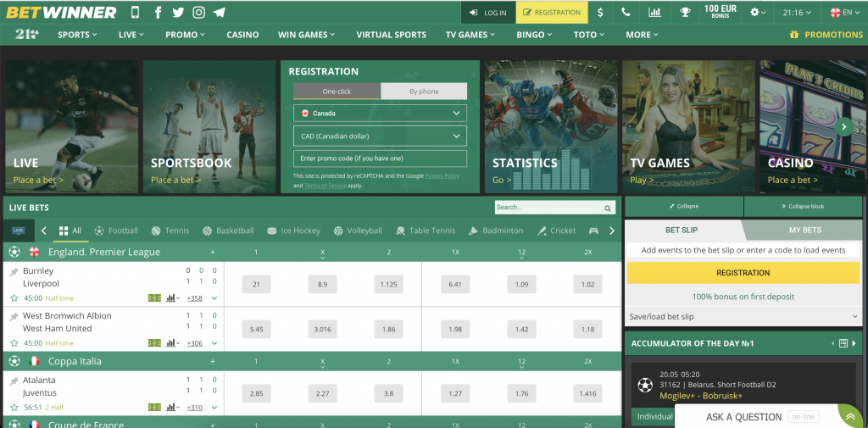Click the Collapse block button
868x428 pixels.
pyautogui.click(x=803, y=206)
